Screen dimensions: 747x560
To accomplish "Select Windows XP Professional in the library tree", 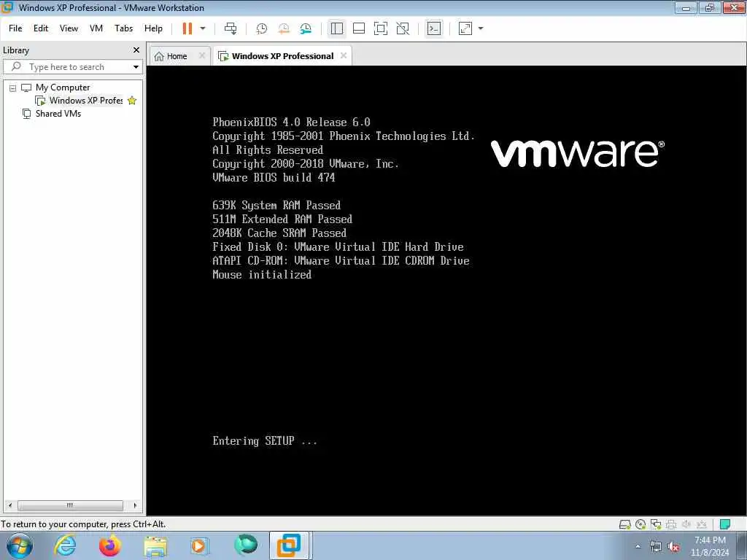I will 86,101.
